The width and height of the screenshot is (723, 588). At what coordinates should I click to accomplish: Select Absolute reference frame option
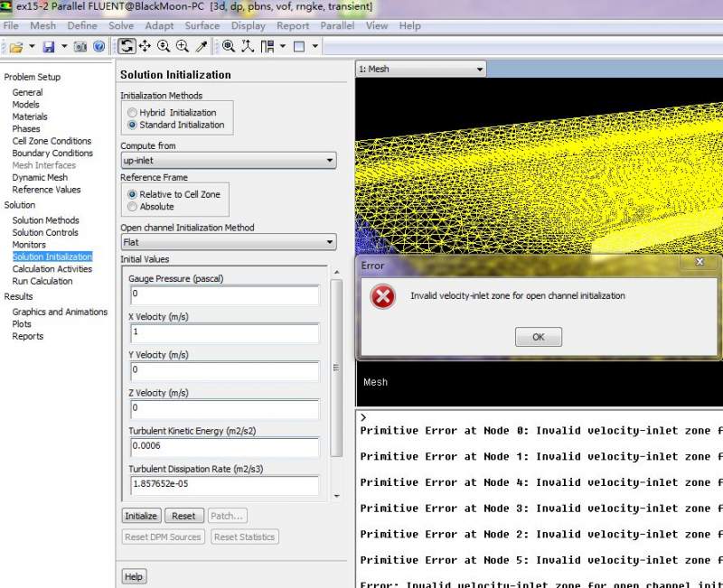pos(132,207)
